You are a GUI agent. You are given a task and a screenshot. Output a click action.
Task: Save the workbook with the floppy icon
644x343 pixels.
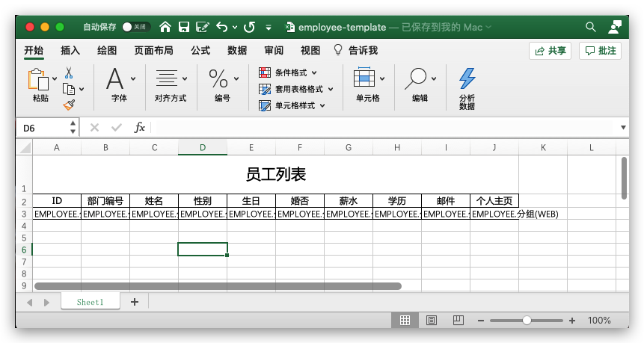coord(184,27)
